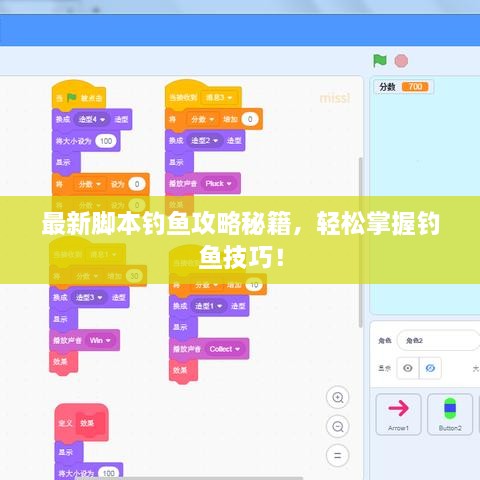Show the sprite using the eye icon
This screenshot has width=480, height=480.
(408, 368)
